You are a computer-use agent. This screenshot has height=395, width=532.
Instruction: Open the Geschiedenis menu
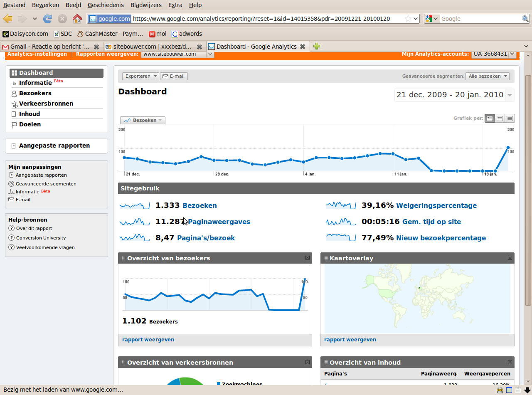tap(106, 5)
